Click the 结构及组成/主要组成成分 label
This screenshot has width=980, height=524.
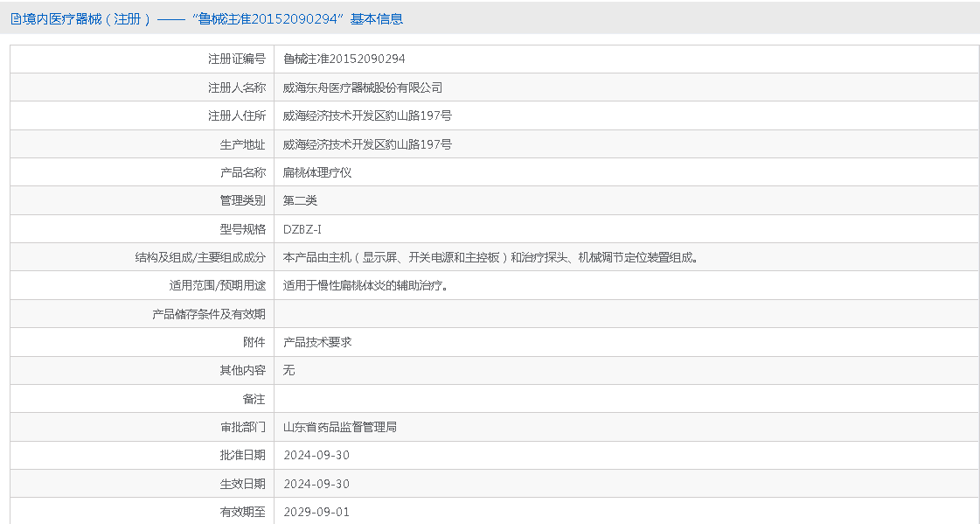click(x=200, y=257)
